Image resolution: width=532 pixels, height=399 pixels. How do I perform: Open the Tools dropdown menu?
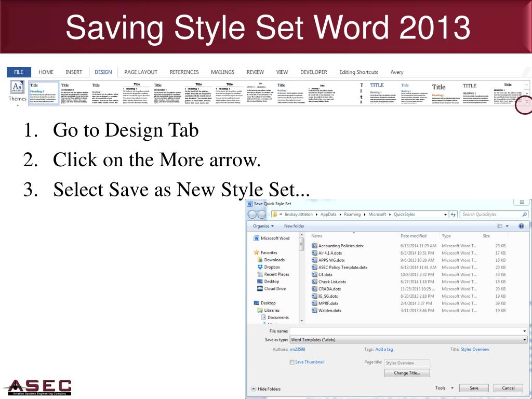(444, 388)
